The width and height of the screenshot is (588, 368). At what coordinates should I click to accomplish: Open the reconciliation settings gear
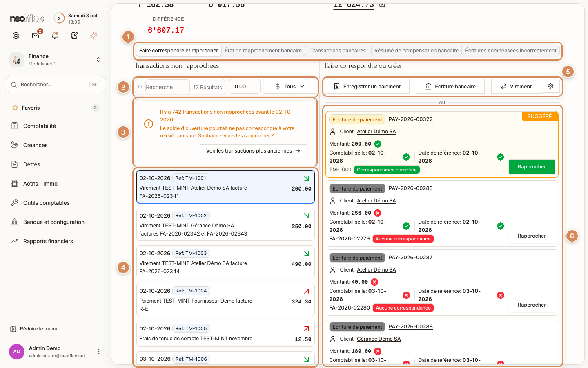click(550, 86)
